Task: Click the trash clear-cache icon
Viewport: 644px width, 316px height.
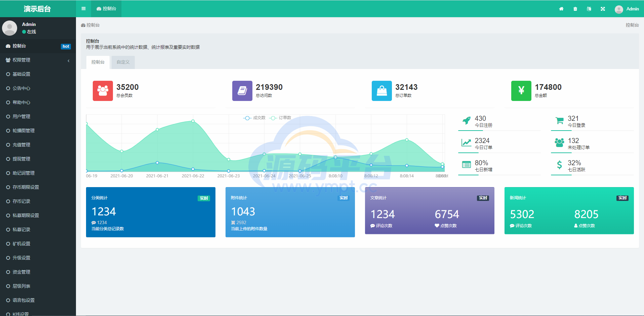Action: coord(575,9)
